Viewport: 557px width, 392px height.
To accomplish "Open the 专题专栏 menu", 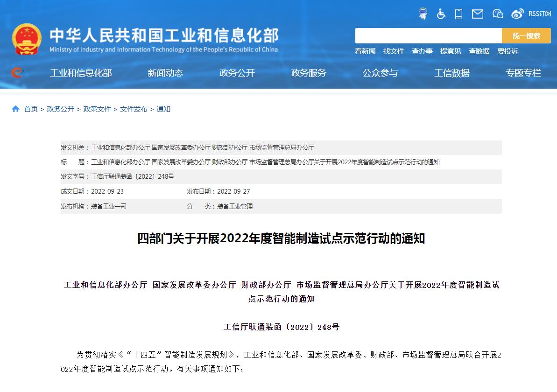I will [x=523, y=73].
